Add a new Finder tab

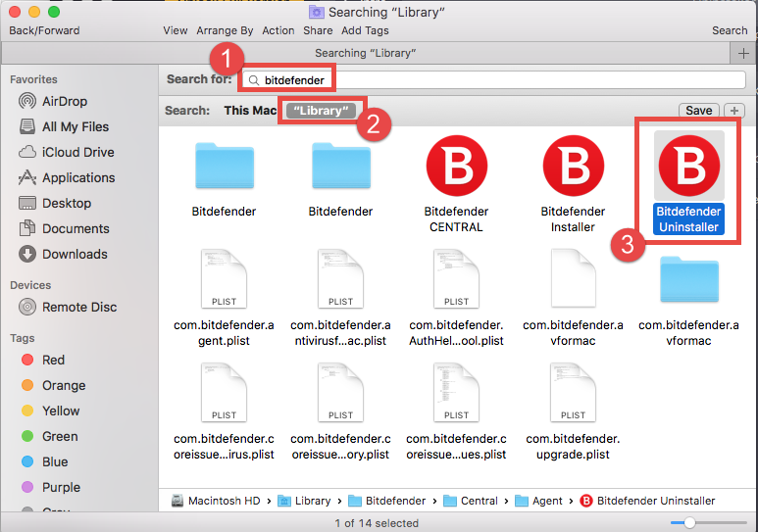pos(743,53)
